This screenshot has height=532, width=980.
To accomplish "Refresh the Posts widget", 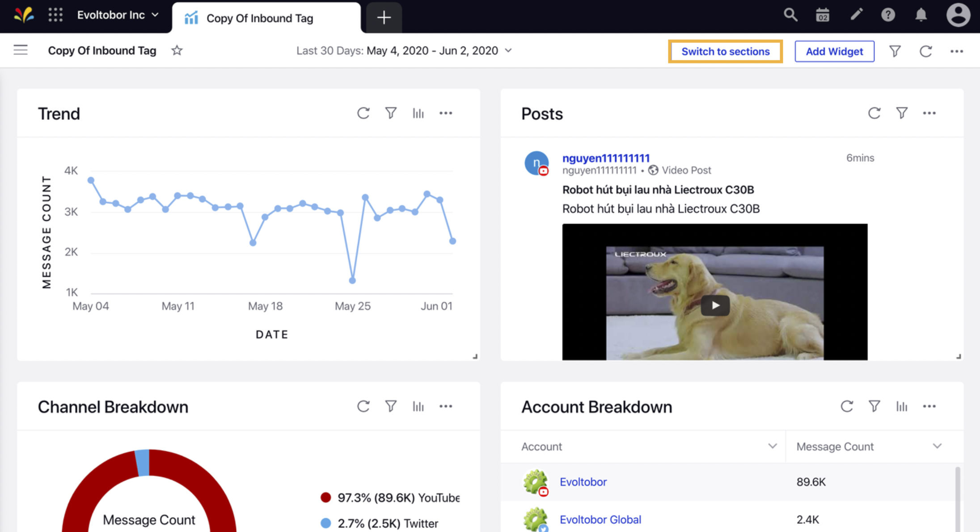I will click(874, 113).
